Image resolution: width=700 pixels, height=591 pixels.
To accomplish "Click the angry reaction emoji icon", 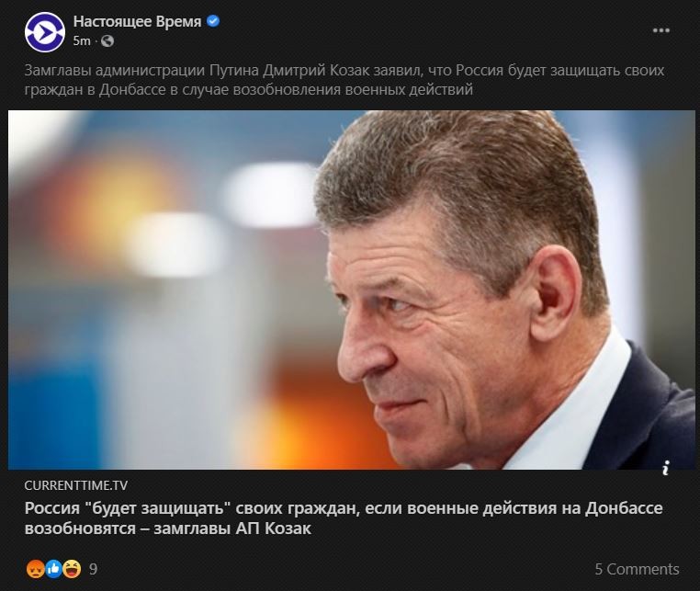I will pyautogui.click(x=35, y=568).
